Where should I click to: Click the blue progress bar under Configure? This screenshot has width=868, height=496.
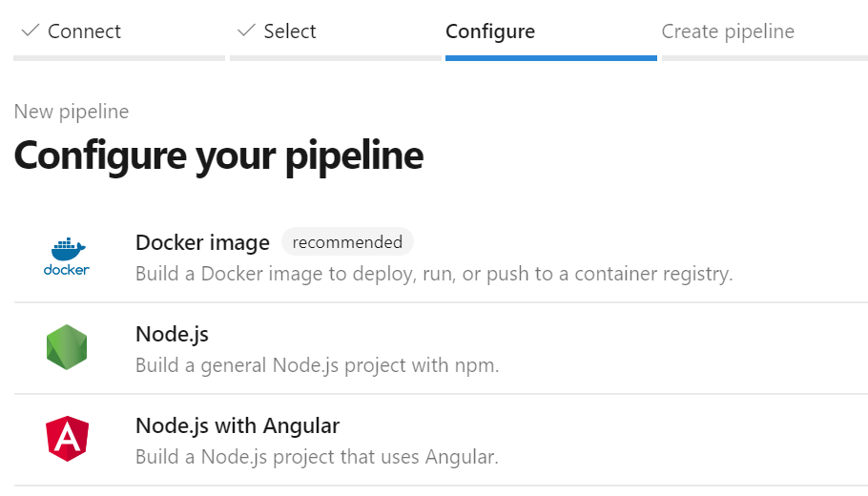point(550,58)
